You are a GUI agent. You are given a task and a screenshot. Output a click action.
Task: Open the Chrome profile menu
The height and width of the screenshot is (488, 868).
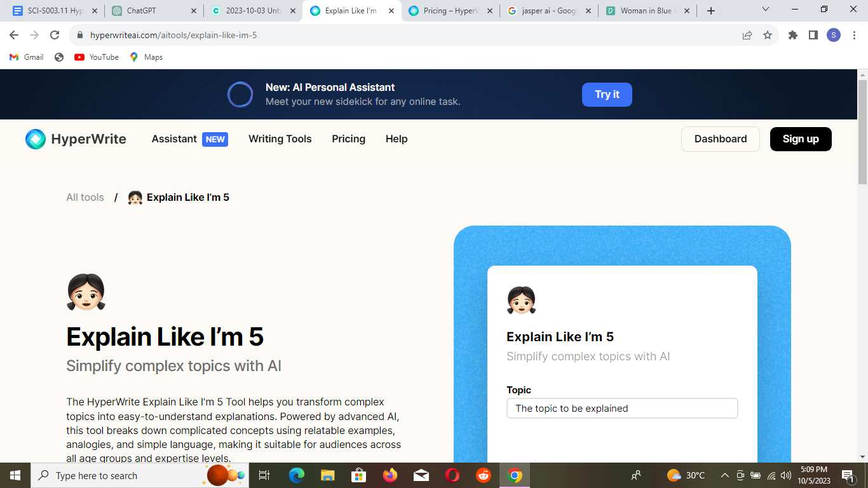[834, 35]
